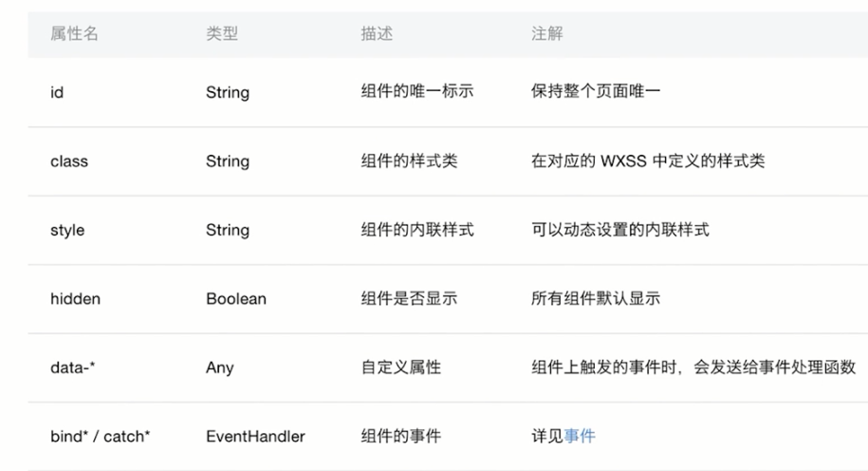Viewport: 868px width, 471px height.
Task: Click the 类型 column header
Action: click(x=222, y=34)
